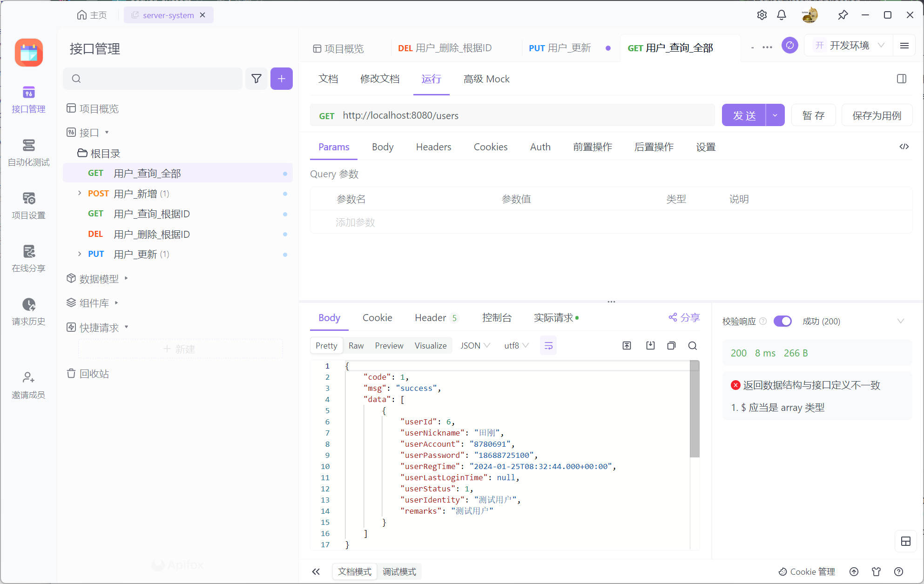Open the Headers request tab

[433, 147]
